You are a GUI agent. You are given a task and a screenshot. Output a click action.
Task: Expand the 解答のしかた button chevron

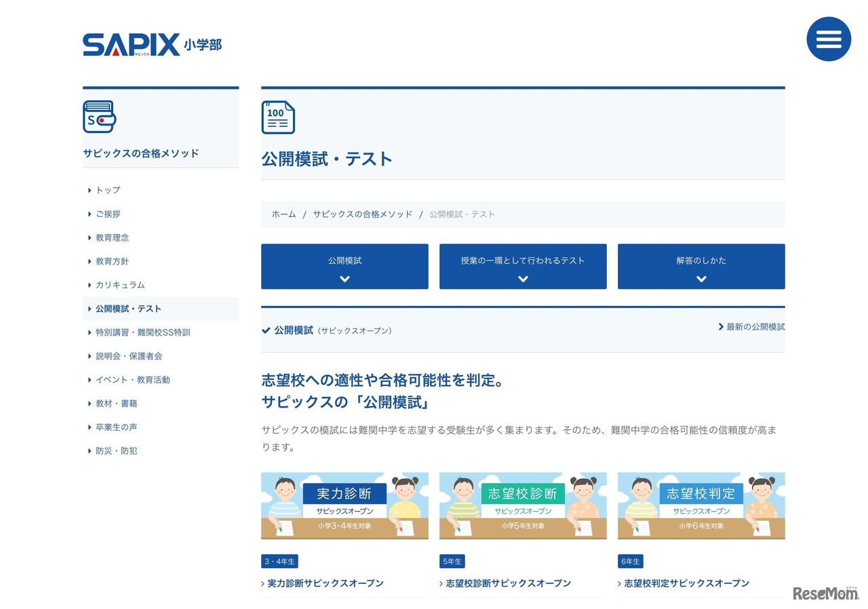(x=701, y=279)
